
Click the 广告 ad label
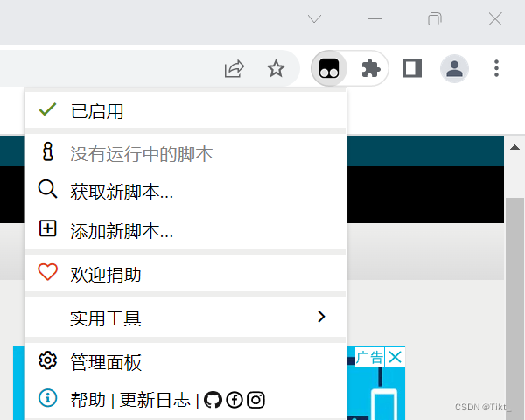(369, 357)
